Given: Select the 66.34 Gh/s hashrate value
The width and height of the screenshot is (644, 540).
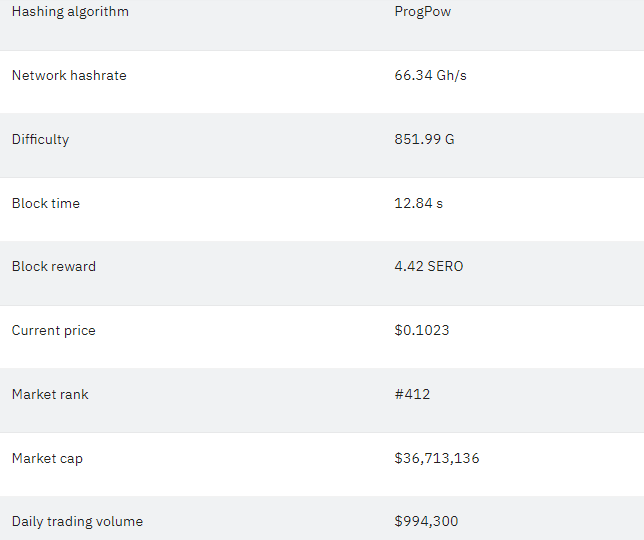Looking at the screenshot, I should pos(430,76).
